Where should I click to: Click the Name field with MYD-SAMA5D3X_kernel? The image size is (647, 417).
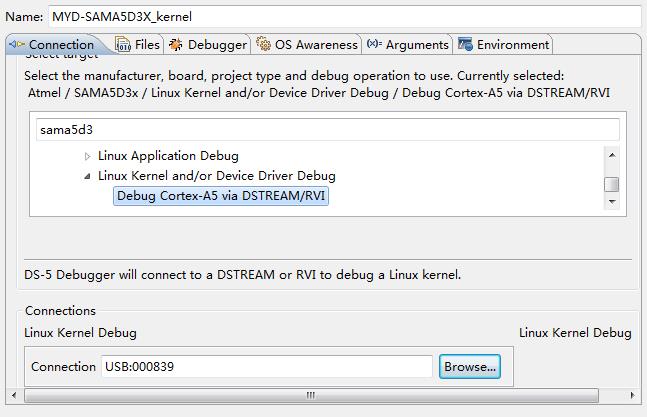(345, 17)
